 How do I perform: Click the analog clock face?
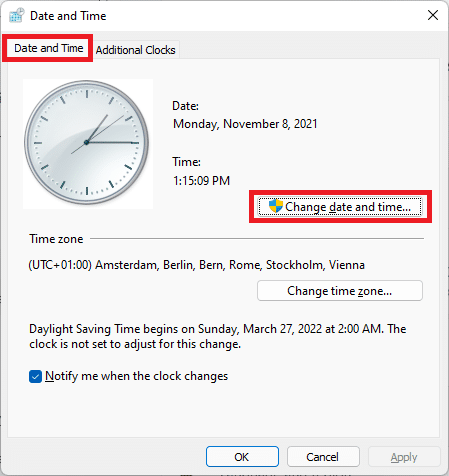click(x=86, y=142)
